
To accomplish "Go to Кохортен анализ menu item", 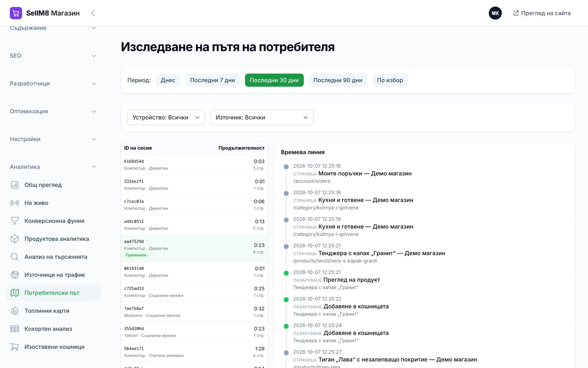I will (x=54, y=329).
